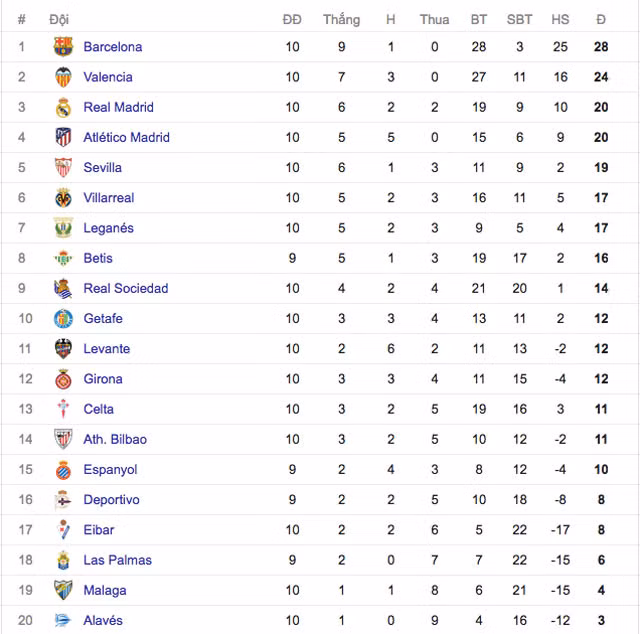
Task: Open the Leganés team link
Action: 109,228
